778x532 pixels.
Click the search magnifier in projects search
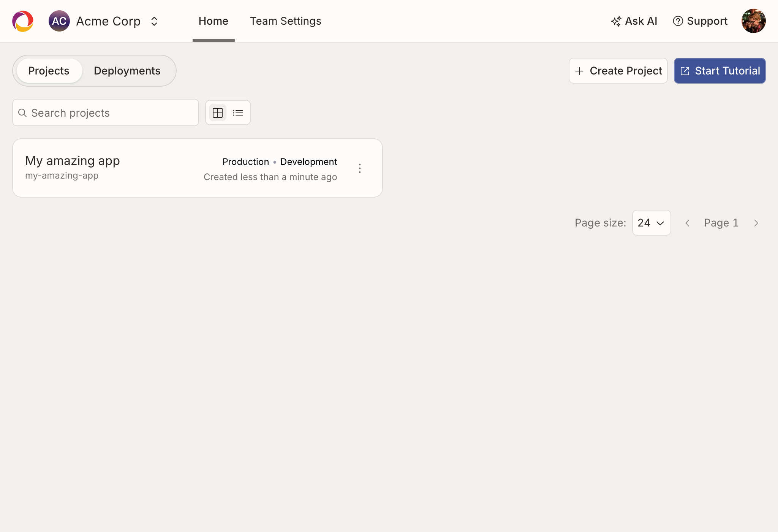coord(22,112)
